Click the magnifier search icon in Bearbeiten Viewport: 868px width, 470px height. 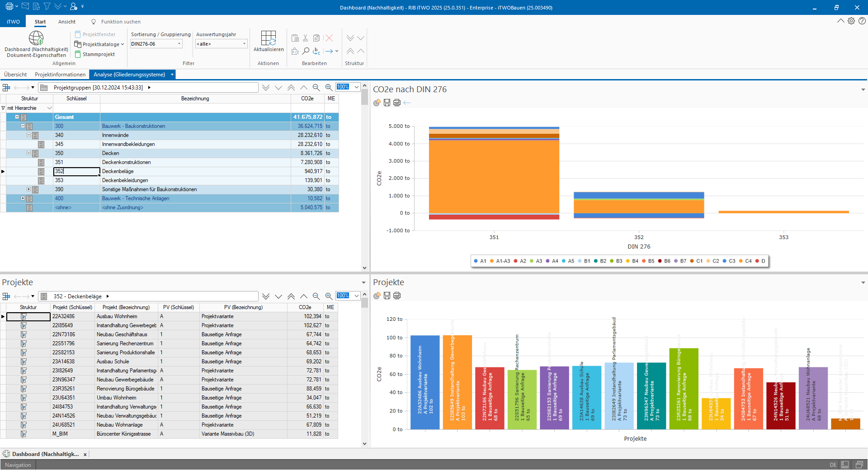[x=306, y=51]
